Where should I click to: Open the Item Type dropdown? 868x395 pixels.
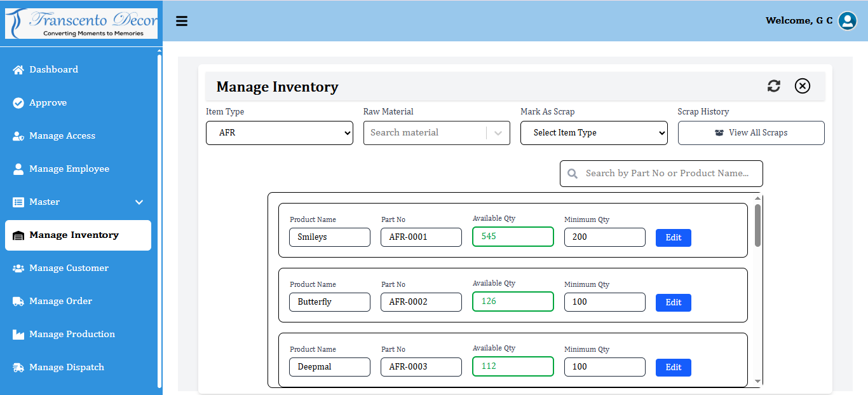pyautogui.click(x=279, y=133)
